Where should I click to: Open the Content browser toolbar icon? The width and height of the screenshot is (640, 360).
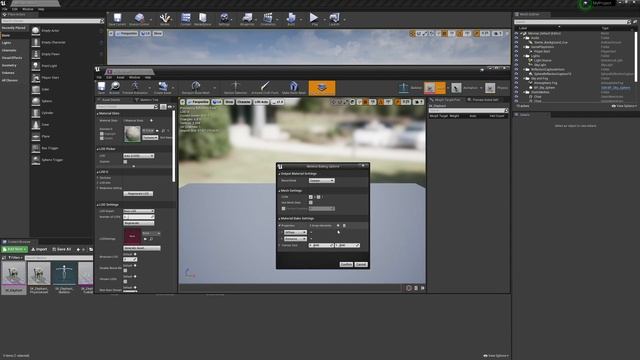tap(186, 19)
